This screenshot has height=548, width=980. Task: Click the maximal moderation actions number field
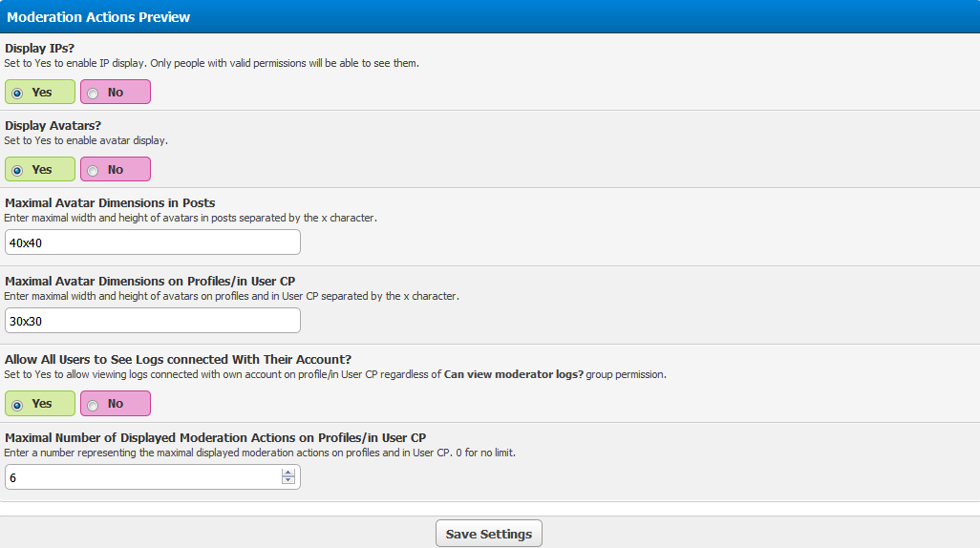pos(143,477)
